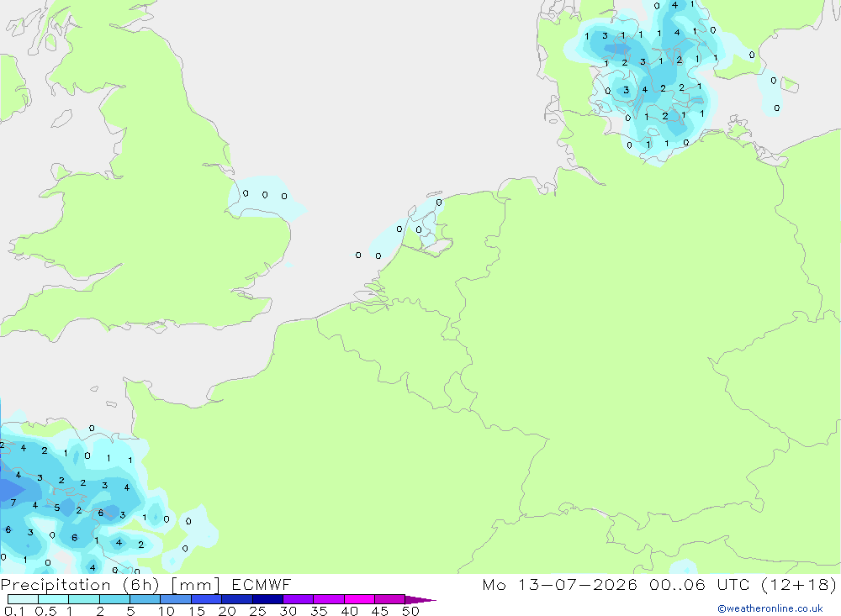Select the 0.5–1 mm legend color swatch
The height and width of the screenshot is (616, 841).
(x=54, y=599)
